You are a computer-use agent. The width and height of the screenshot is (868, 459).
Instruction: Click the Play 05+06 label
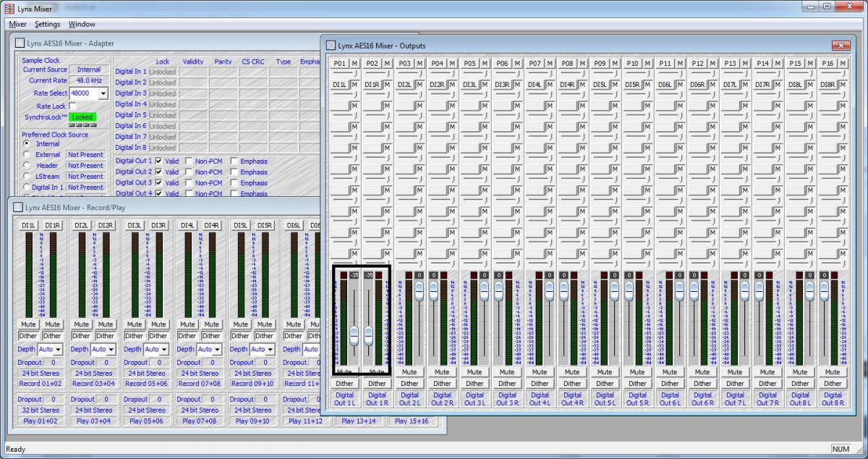(146, 421)
